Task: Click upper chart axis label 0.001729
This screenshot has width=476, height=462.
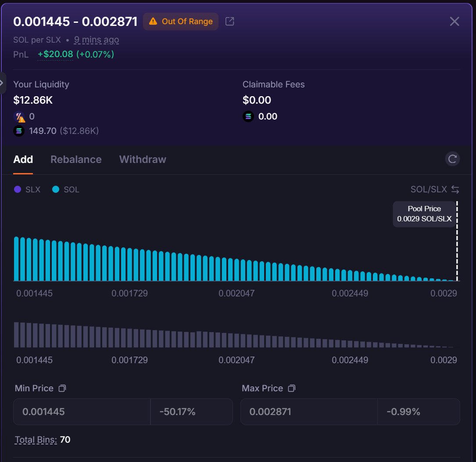Action: (x=129, y=293)
